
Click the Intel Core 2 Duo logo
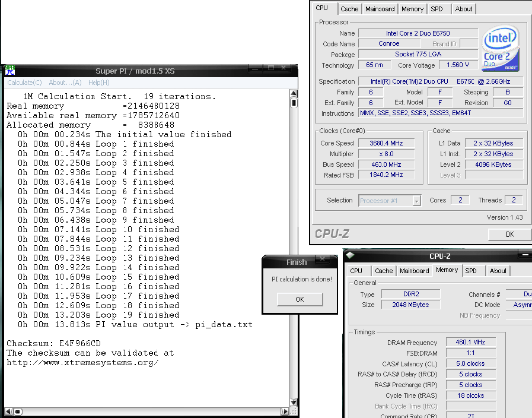point(501,48)
